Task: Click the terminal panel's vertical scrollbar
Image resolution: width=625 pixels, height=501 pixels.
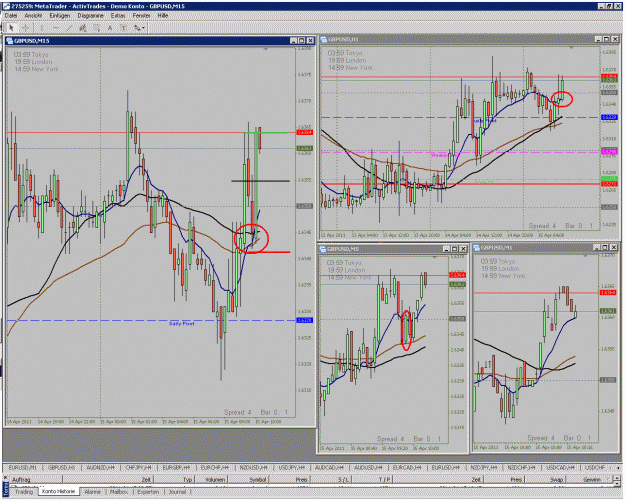Action: [619, 479]
